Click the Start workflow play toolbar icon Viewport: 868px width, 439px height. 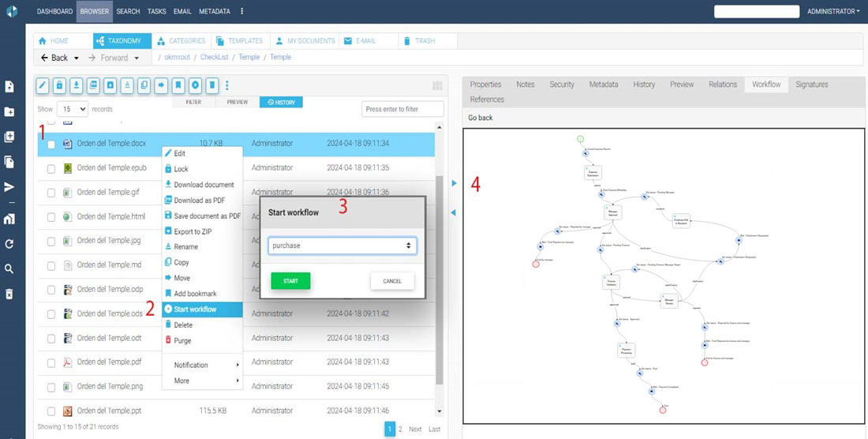195,85
